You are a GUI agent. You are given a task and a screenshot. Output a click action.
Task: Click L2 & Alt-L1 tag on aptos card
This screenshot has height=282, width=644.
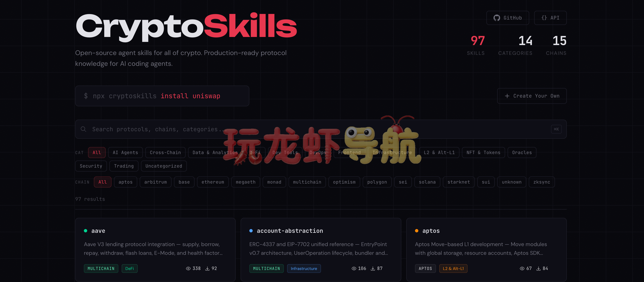coord(453,269)
